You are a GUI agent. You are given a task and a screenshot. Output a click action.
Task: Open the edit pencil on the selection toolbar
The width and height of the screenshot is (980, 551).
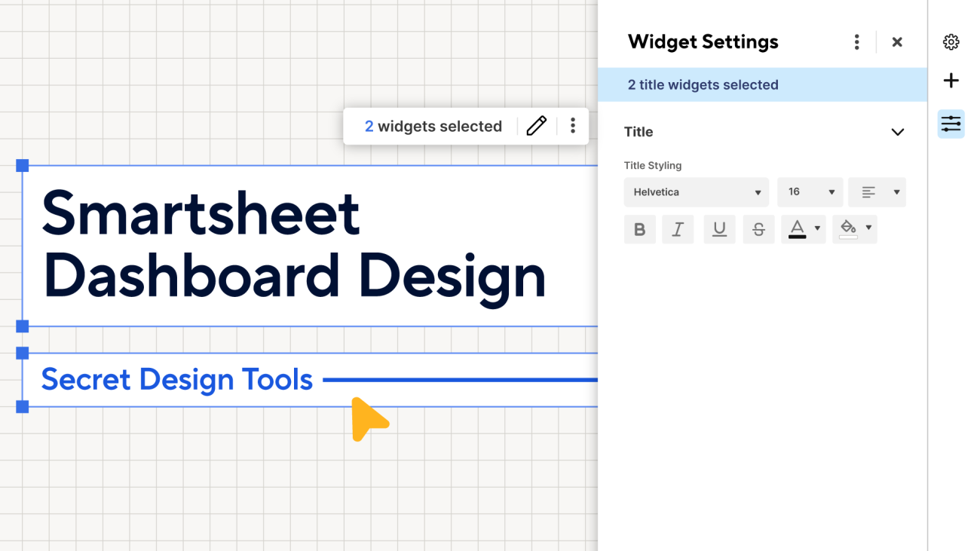point(536,126)
